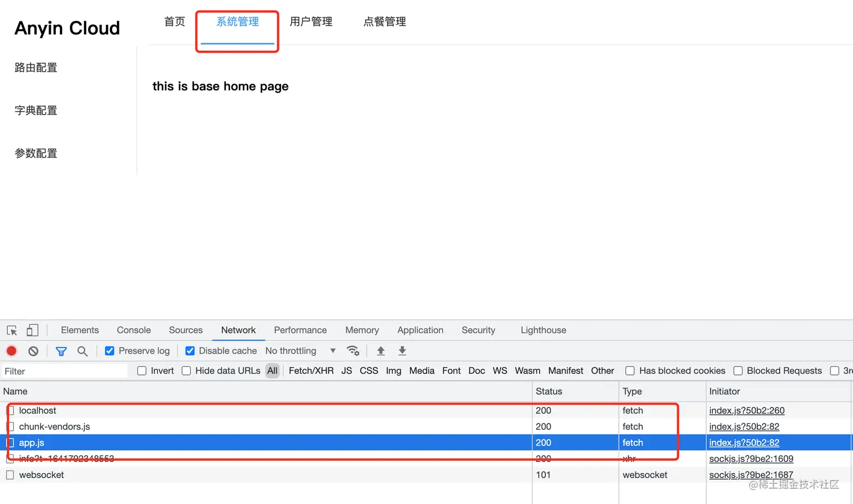Select the All request type filter
Image resolution: width=853 pixels, height=504 pixels.
tap(272, 370)
